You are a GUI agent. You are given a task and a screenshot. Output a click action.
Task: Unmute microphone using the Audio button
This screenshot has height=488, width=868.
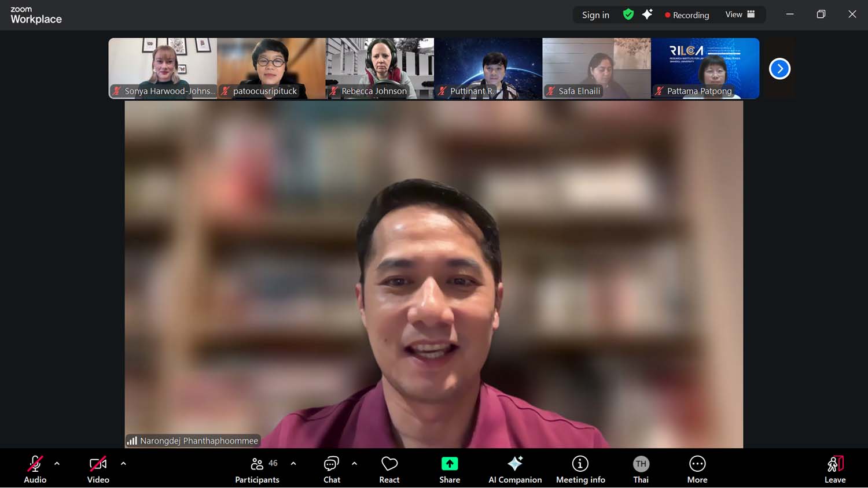(35, 469)
